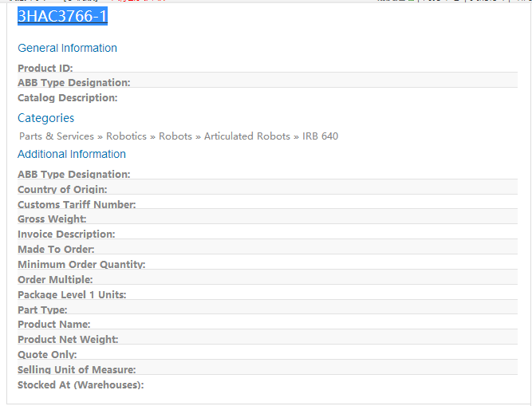Click the Product ID label

click(45, 68)
